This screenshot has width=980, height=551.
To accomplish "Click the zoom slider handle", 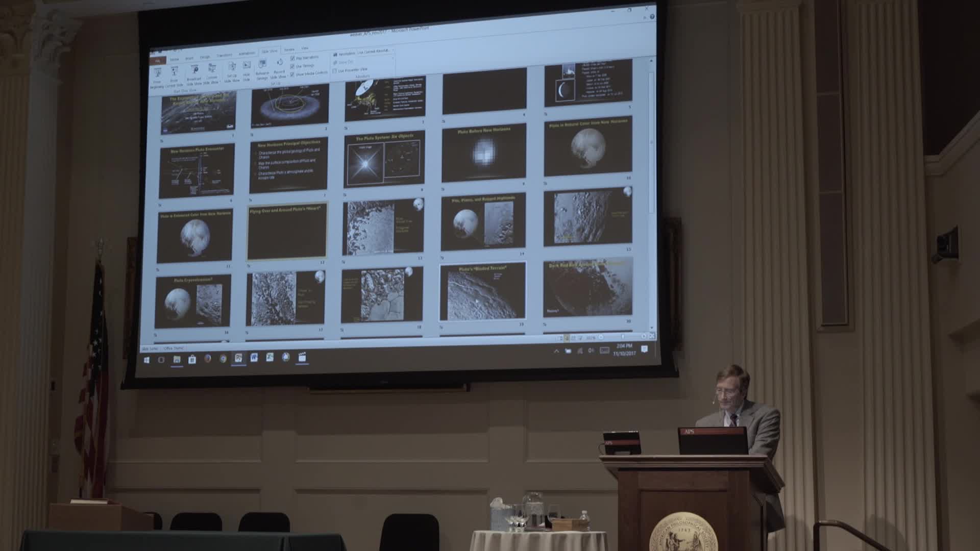I will [622, 336].
